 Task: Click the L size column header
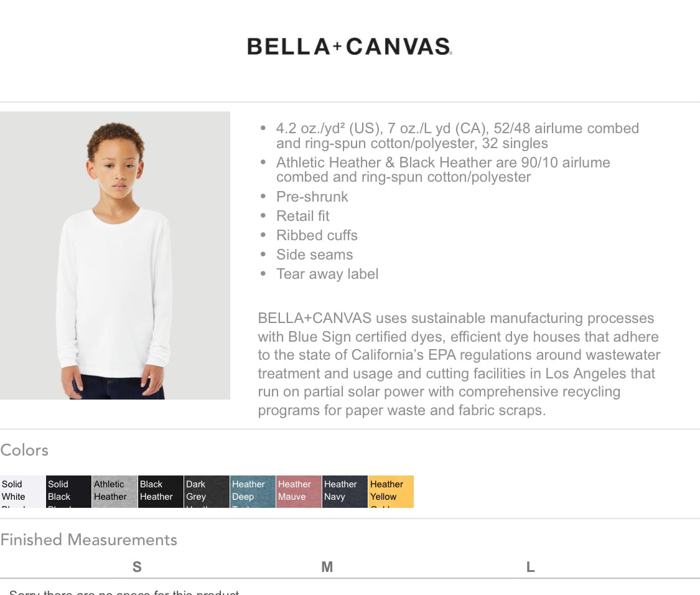pyautogui.click(x=530, y=567)
